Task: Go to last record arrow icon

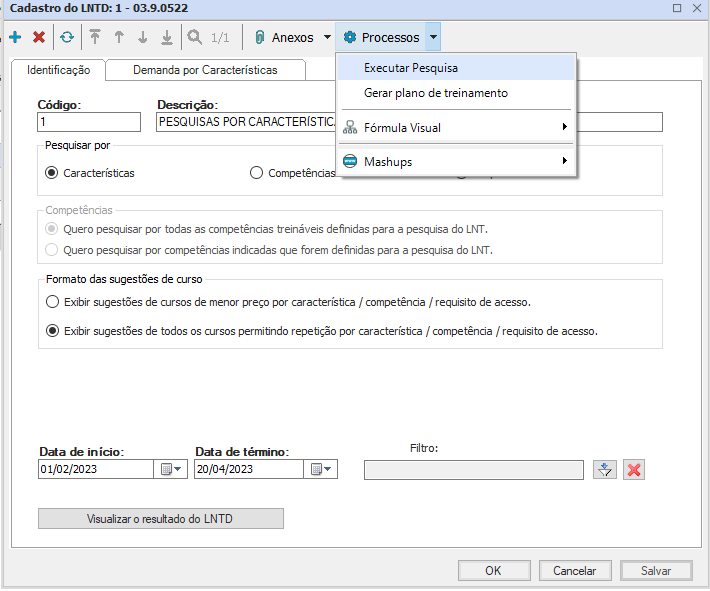Action: tap(167, 37)
